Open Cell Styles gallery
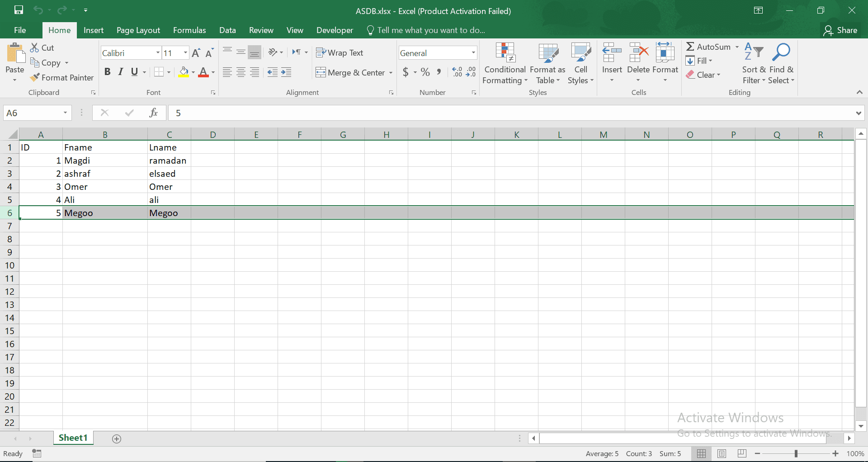Image resolution: width=868 pixels, height=462 pixels. pos(580,63)
